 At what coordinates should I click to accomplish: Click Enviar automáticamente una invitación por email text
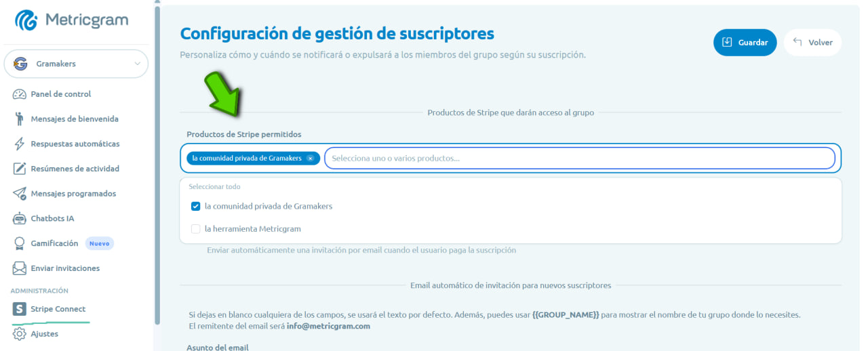[361, 250]
